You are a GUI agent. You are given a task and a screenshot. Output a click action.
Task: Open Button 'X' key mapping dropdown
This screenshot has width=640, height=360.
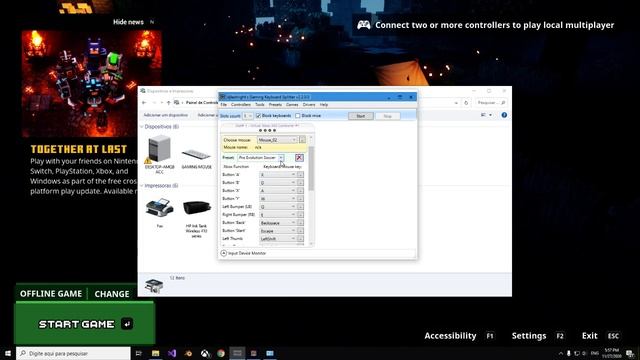pyautogui.click(x=278, y=191)
